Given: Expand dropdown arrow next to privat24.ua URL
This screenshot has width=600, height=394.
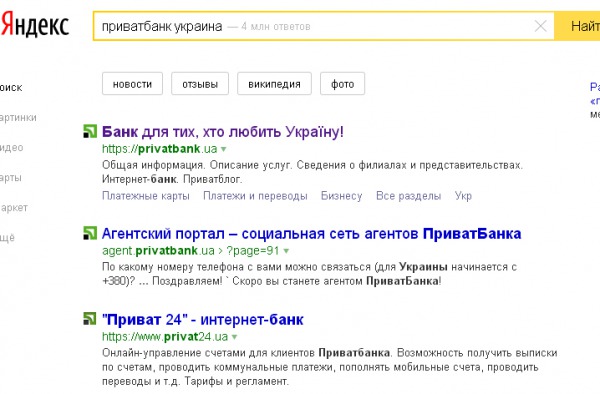Looking at the screenshot, I should pos(235,337).
